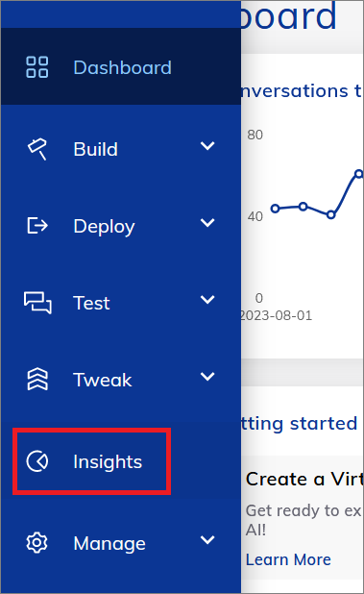Expand the Test section chevron
This screenshot has height=594, width=364.
coord(207,300)
